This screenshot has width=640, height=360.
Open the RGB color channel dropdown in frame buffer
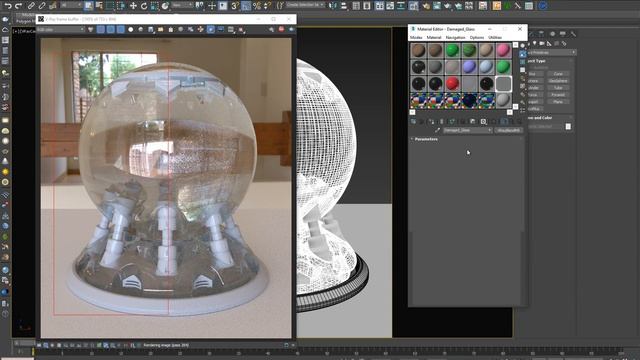[61, 29]
